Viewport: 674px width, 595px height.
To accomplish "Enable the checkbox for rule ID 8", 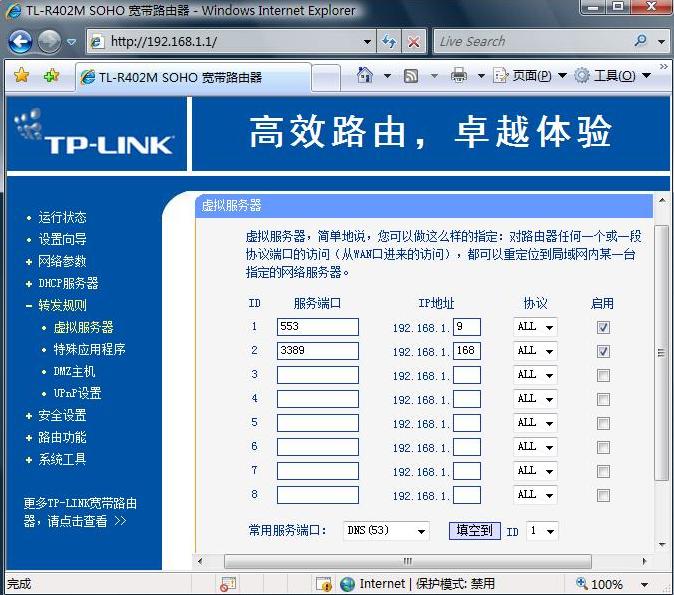I will click(x=603, y=495).
